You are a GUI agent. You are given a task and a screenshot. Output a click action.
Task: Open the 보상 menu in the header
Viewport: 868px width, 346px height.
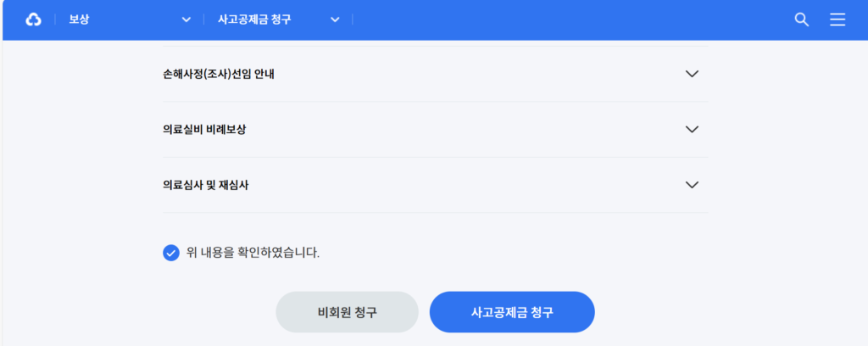pos(79,20)
